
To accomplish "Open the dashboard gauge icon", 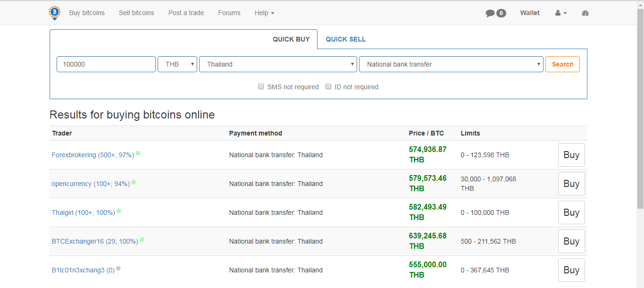I will 585,13.
